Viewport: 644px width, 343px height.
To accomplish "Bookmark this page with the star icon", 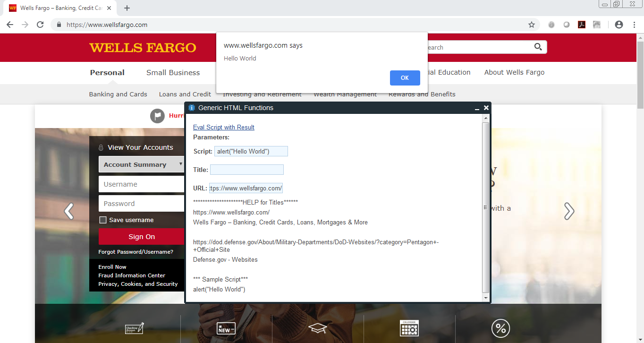I will click(x=532, y=25).
